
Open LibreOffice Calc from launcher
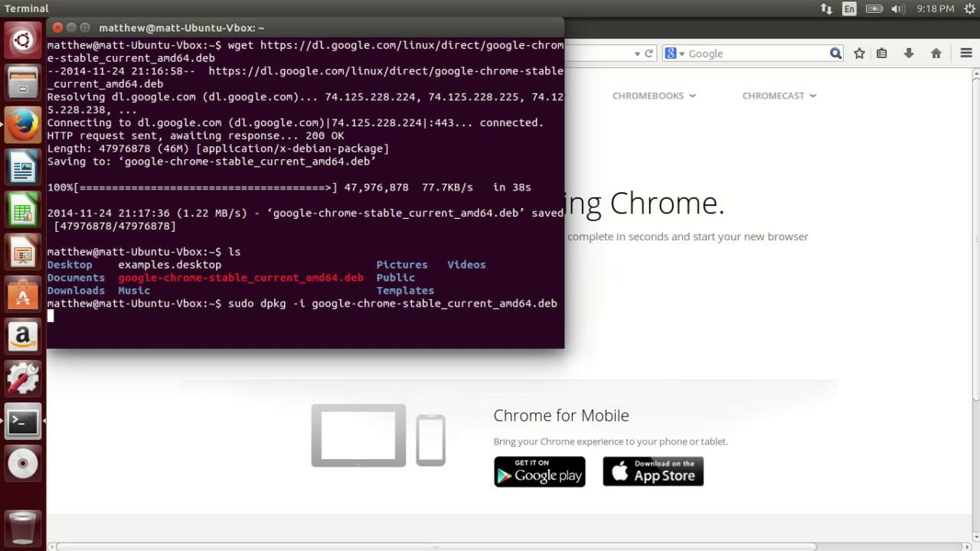[x=23, y=208]
